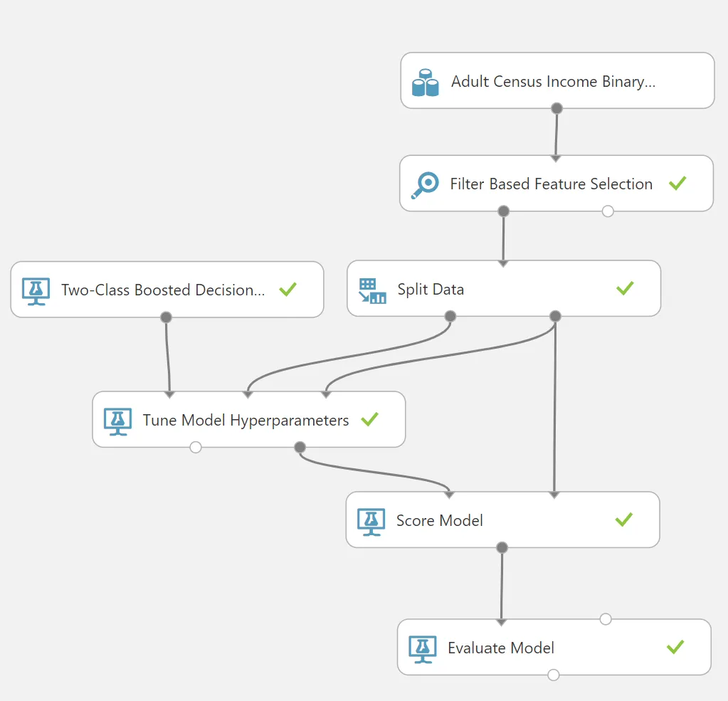Viewport: 728px width, 701px height.
Task: Select the Score Model module label
Action: [439, 520]
